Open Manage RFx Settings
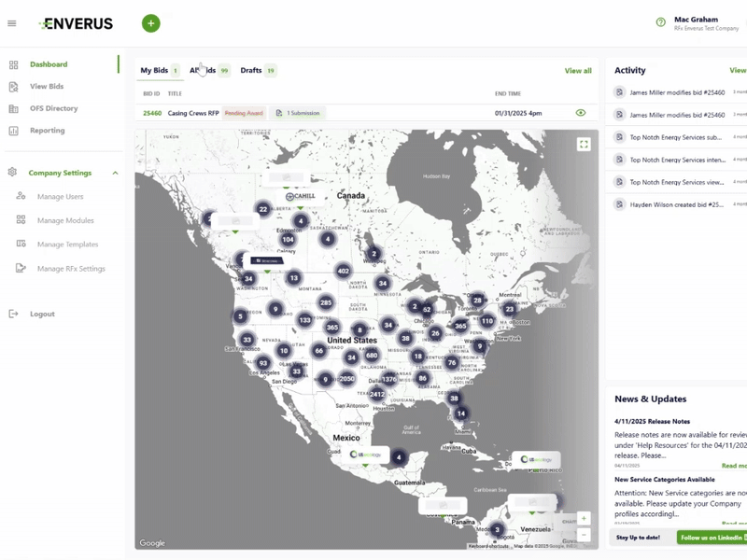 (x=71, y=269)
